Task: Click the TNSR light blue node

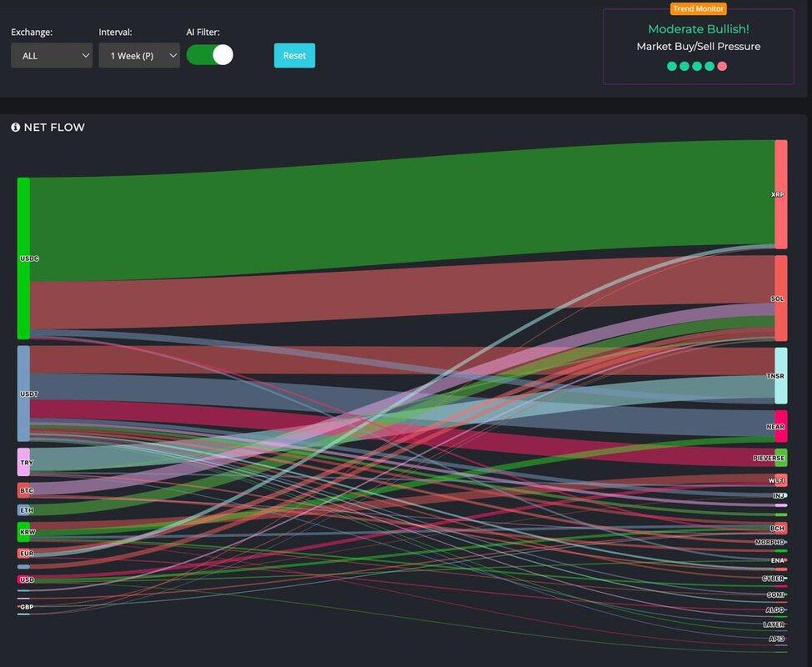Action: pos(780,376)
